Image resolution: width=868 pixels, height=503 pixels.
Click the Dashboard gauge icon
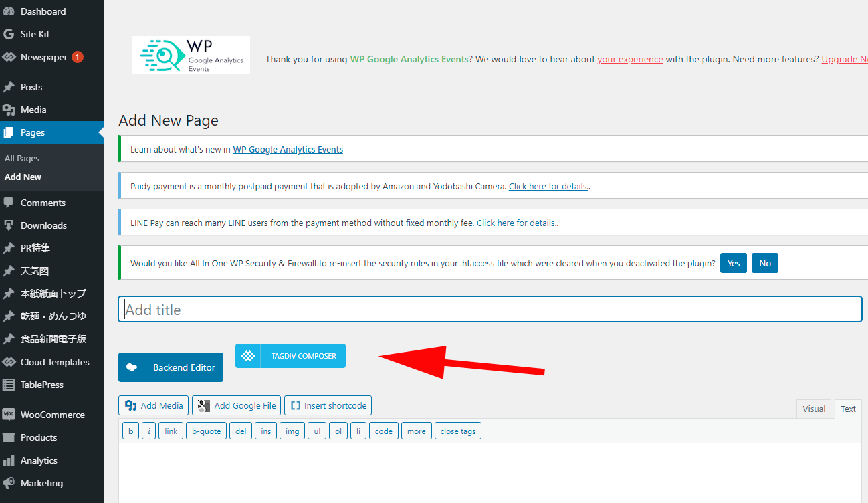coord(9,11)
